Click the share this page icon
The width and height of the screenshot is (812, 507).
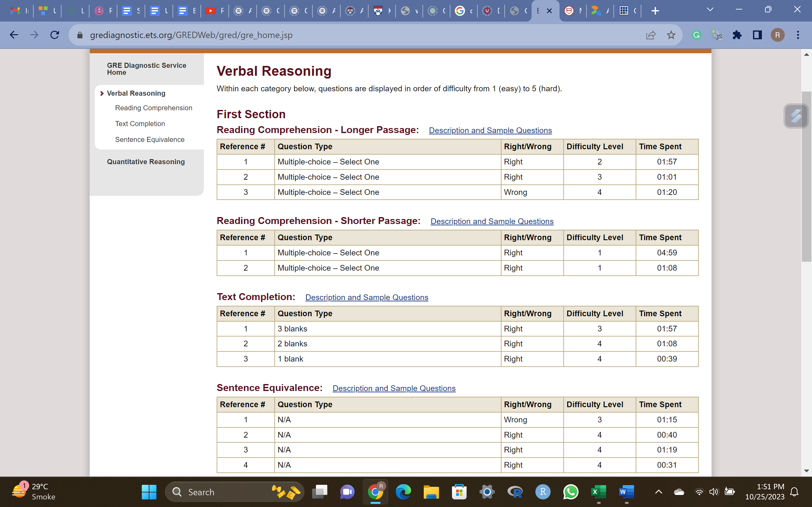point(651,35)
